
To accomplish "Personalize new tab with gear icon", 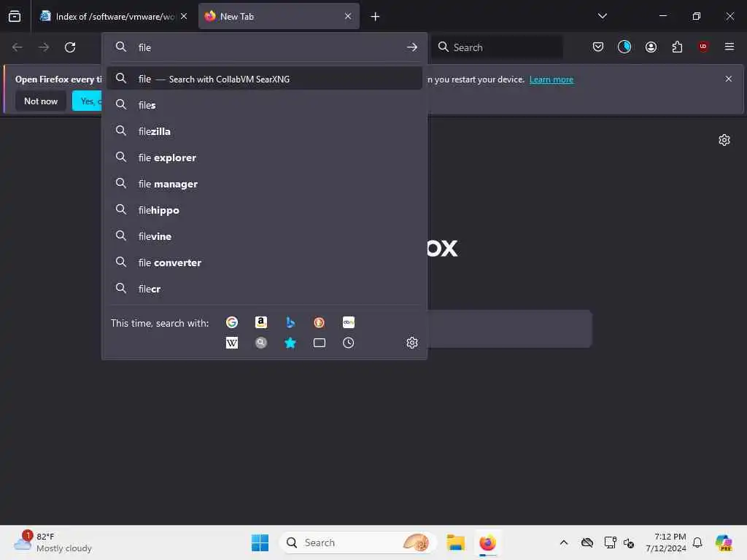I will [724, 140].
